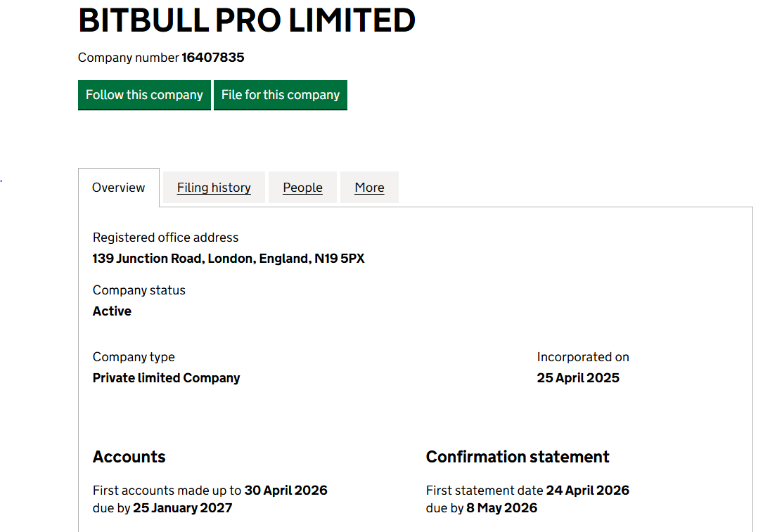Click the 8 May 2026 due date
This screenshot has height=532, width=770.
[x=501, y=508]
